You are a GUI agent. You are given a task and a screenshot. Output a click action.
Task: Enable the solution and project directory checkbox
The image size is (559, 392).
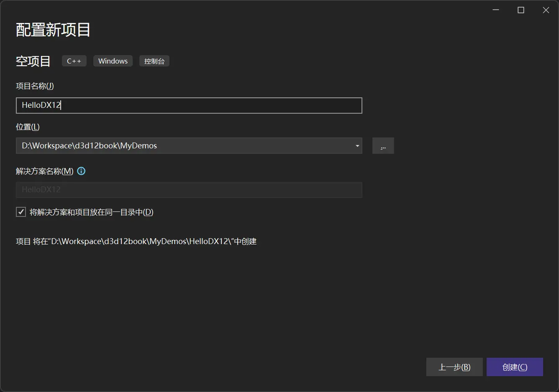tap(21, 212)
